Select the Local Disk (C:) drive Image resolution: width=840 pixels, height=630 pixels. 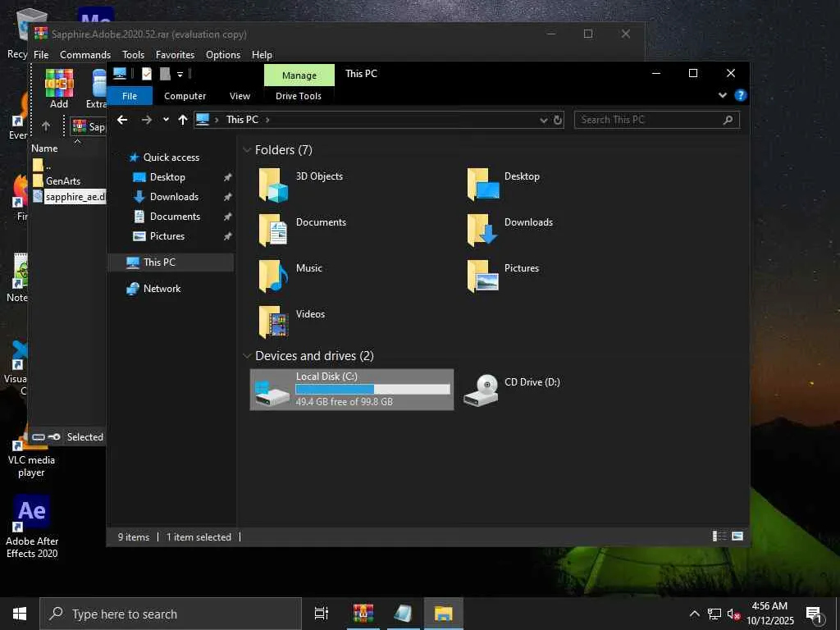pos(351,390)
